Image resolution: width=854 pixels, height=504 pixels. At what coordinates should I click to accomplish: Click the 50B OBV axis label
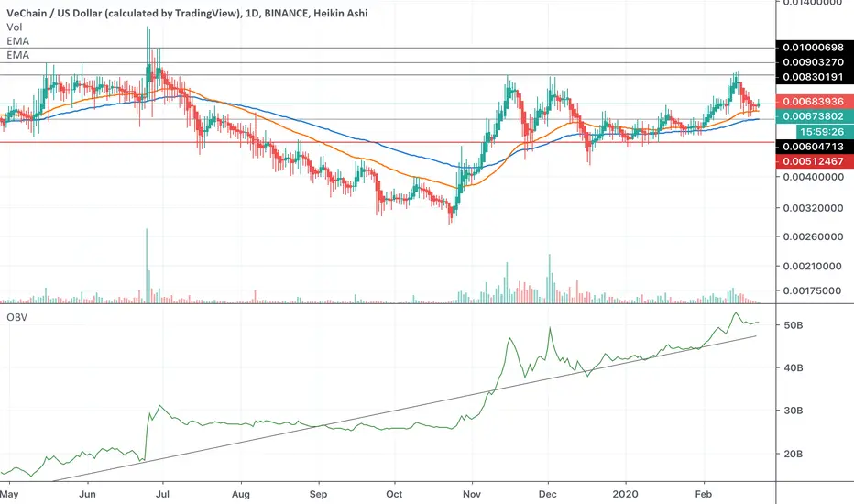click(793, 325)
